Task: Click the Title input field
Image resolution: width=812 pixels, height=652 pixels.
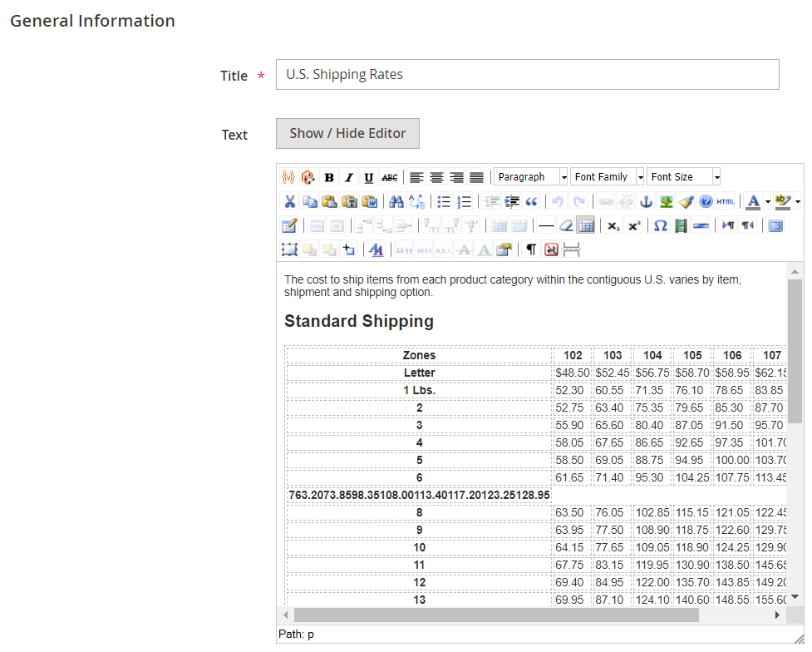Action: [527, 75]
